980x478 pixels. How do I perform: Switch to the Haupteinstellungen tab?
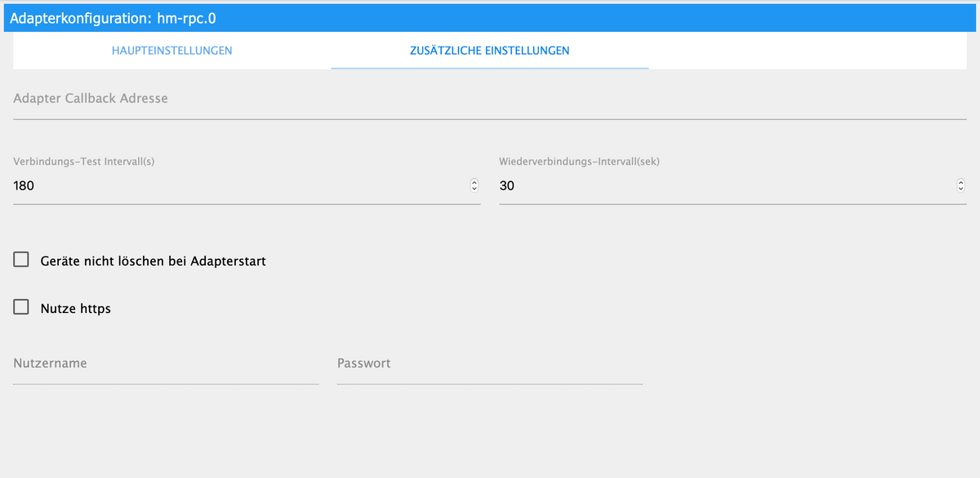pos(171,51)
